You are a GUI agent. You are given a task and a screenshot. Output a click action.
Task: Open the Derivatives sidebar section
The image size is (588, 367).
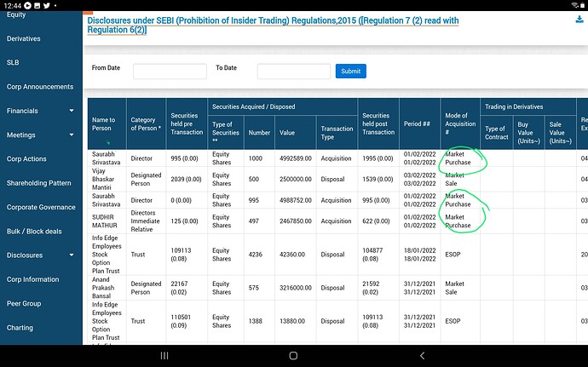[x=24, y=39]
